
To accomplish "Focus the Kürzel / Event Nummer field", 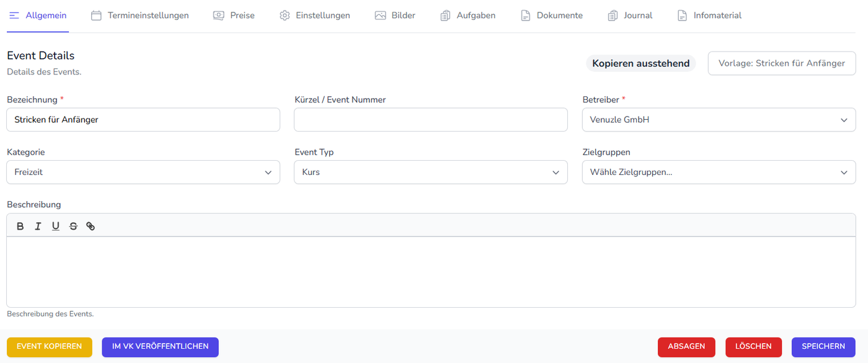I will point(431,120).
